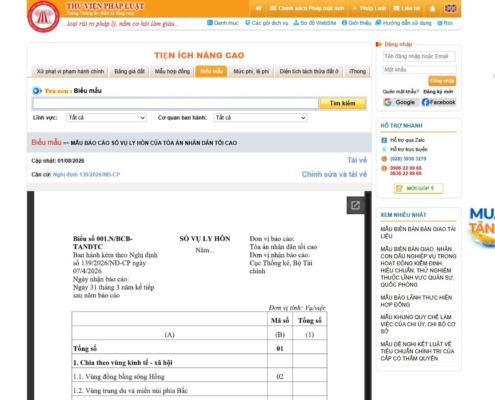Click the Thư Viện Pháp Luật logo
This screenshot has width=495, height=400.
[43, 16]
